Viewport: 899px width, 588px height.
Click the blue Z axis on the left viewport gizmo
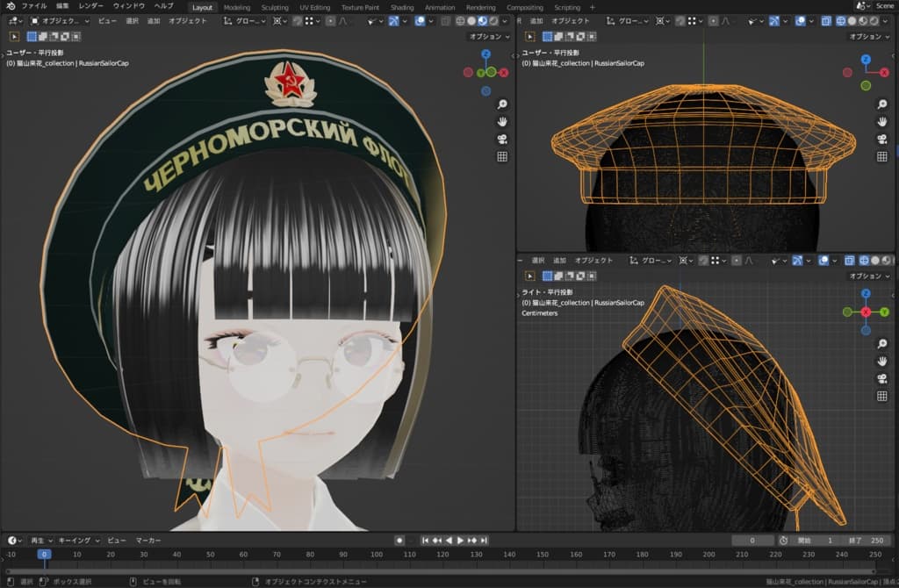click(x=485, y=54)
